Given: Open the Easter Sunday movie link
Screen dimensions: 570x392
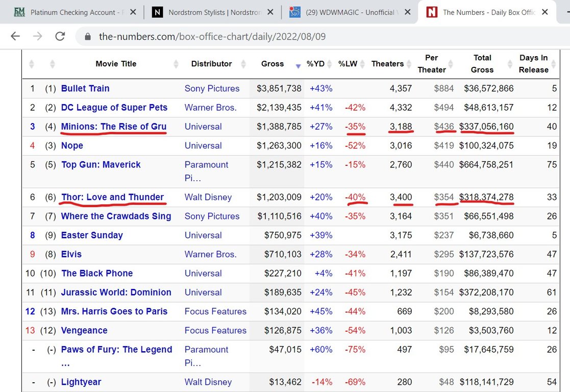Looking at the screenshot, I should click(x=92, y=235).
